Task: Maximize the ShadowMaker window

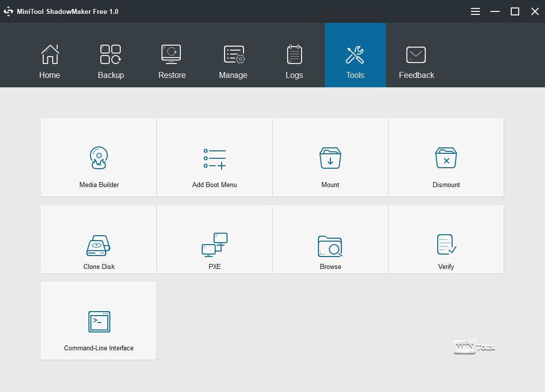Action: pyautogui.click(x=515, y=11)
